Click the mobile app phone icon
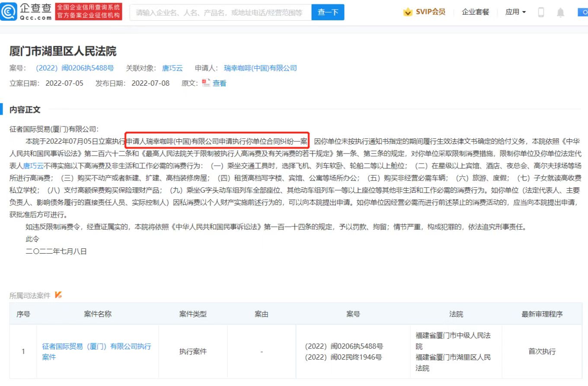The height and width of the screenshot is (386, 588). [540, 12]
